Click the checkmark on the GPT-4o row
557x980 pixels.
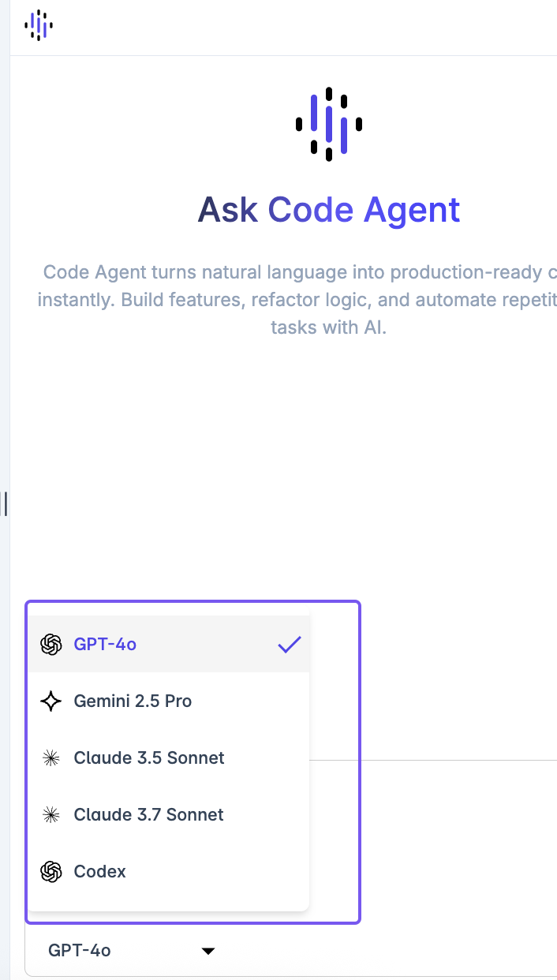290,645
